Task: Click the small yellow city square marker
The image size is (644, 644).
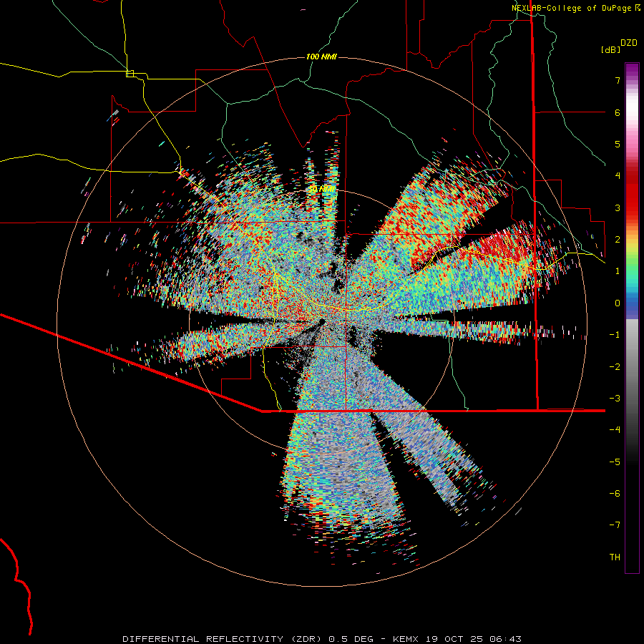Action: pyautogui.click(x=130, y=74)
